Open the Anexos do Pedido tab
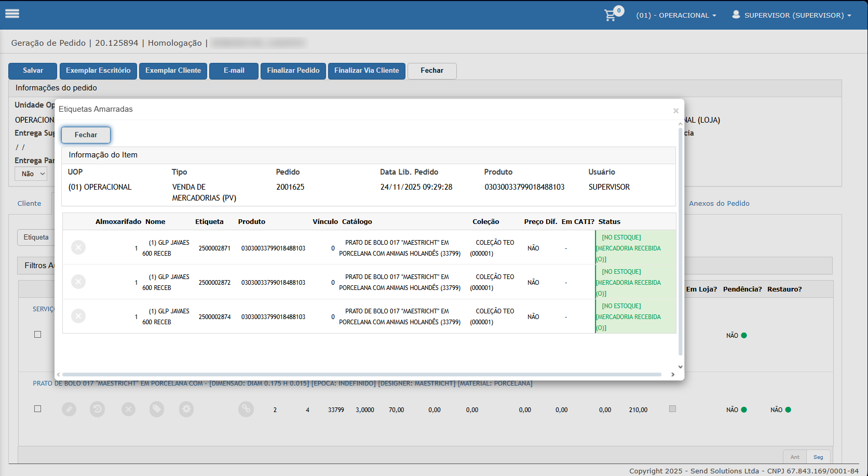The height and width of the screenshot is (476, 868). [x=719, y=204]
